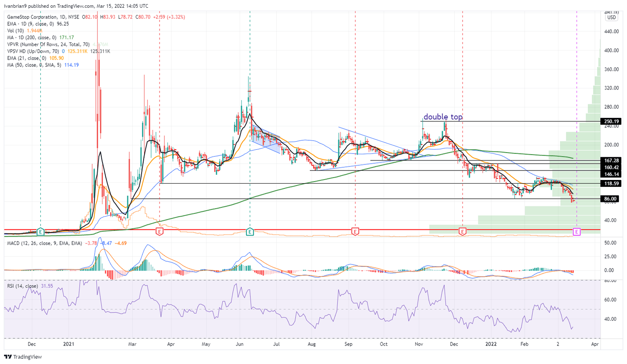Select the EMA 1D (9, close, 0) legend
Screen dimensions: 627x364
tap(38, 24)
